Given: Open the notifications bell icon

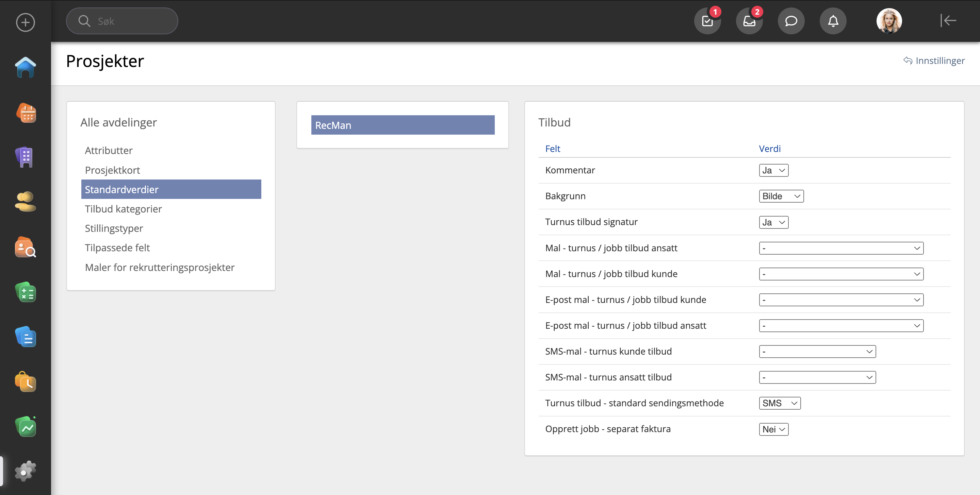Looking at the screenshot, I should (833, 21).
